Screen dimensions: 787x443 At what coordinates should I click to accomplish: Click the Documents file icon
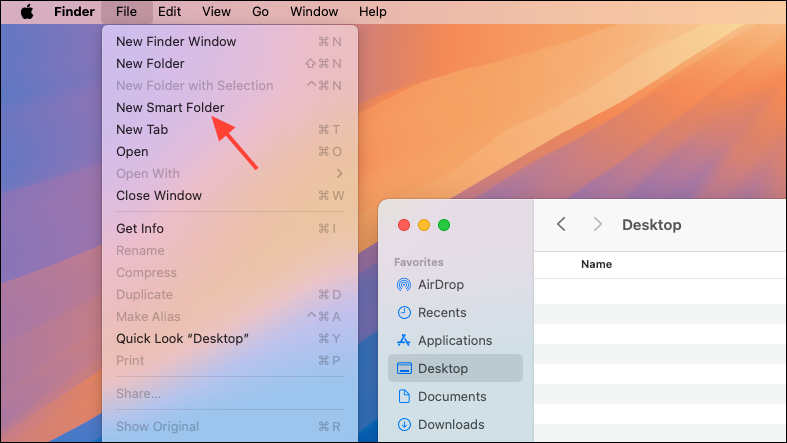tap(404, 396)
